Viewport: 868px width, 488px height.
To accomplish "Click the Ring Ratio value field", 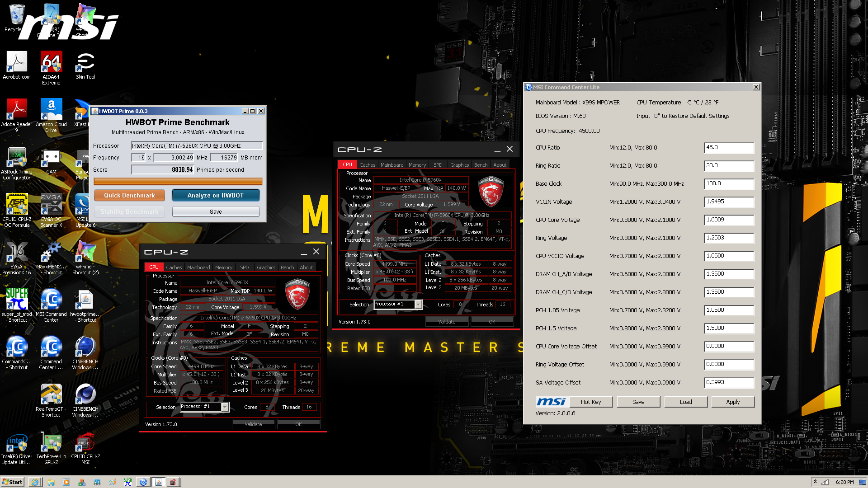I will [x=729, y=166].
